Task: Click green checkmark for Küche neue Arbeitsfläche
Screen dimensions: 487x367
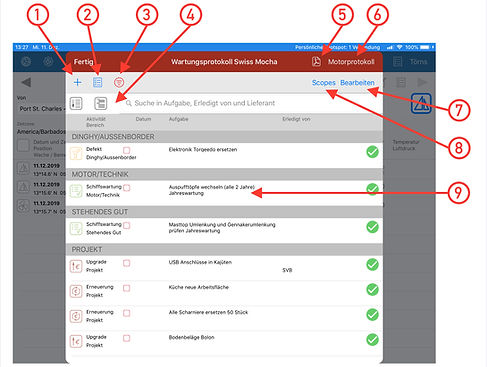Action: (x=372, y=290)
